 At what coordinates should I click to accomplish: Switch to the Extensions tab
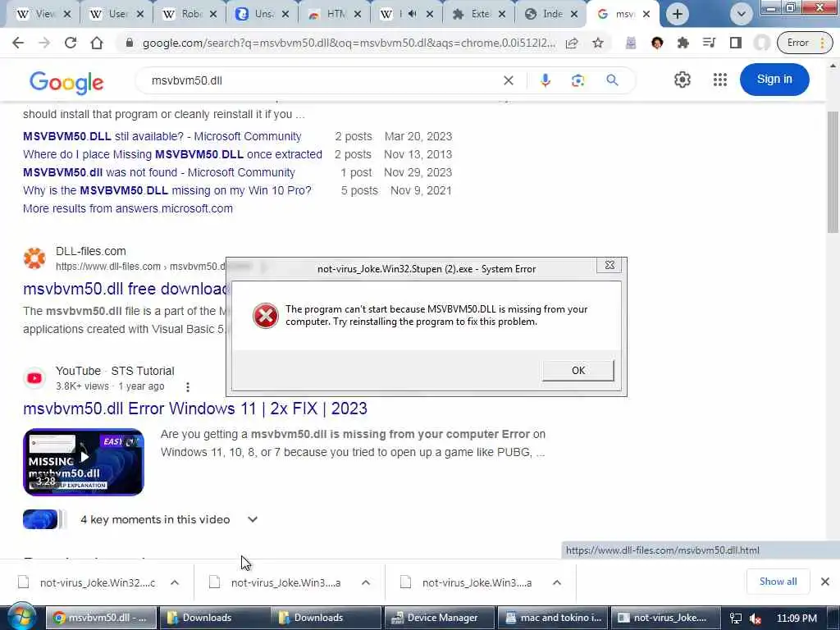pyautogui.click(x=478, y=14)
